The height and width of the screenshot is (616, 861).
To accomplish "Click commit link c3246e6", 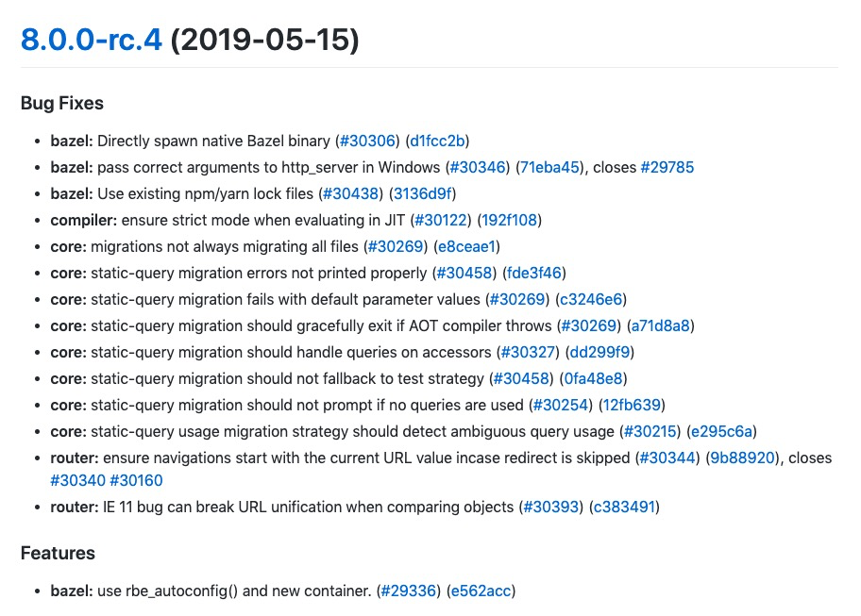I will click(591, 299).
